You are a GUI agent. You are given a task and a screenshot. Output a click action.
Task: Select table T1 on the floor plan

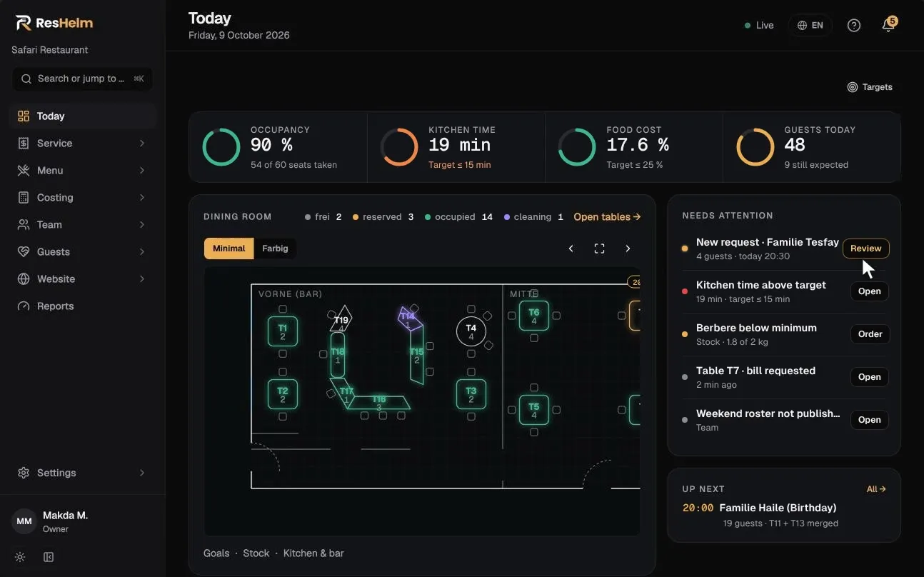[x=283, y=331]
